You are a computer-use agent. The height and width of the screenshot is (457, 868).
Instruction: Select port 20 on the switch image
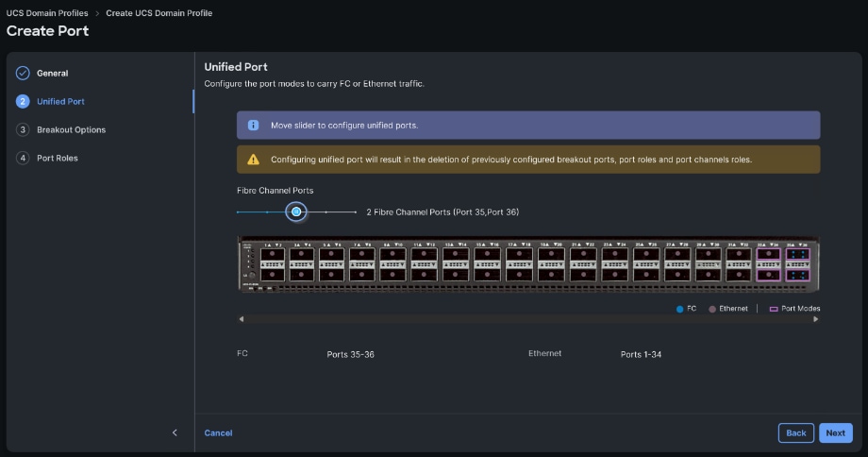point(550,274)
